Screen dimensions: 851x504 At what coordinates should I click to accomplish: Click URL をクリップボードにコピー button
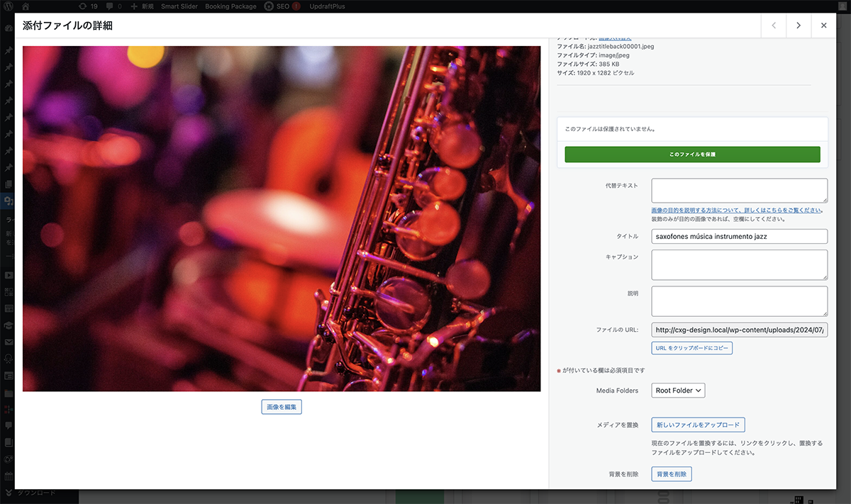click(x=691, y=348)
